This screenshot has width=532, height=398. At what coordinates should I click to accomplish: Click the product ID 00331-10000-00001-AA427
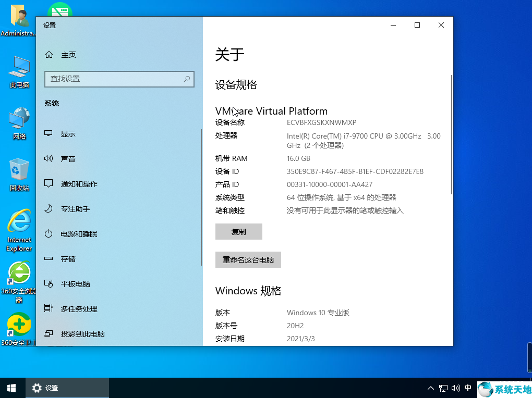tap(330, 184)
